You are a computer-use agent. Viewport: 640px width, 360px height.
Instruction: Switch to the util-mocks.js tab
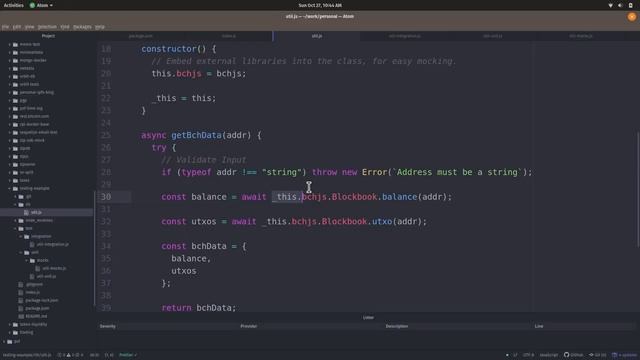tap(581, 36)
